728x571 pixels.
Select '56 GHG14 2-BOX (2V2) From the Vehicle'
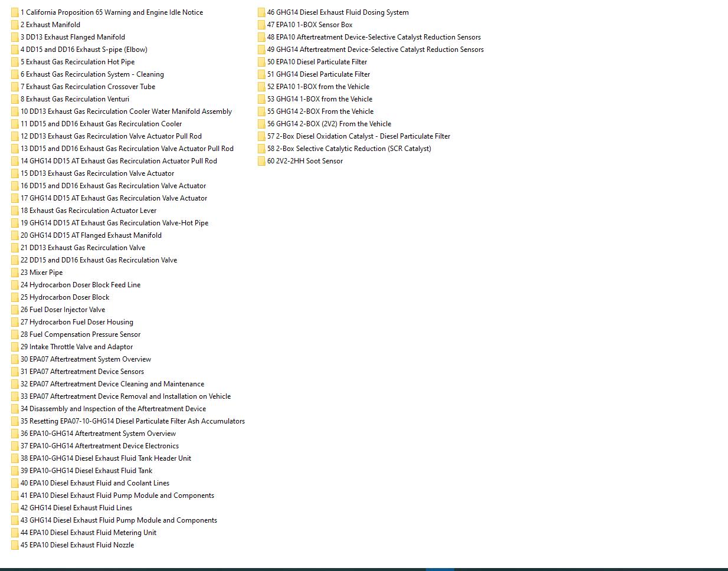[x=329, y=124]
